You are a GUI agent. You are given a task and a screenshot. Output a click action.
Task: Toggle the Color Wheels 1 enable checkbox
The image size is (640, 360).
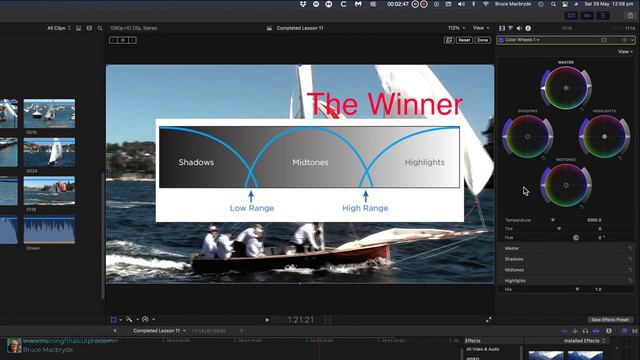[501, 40]
